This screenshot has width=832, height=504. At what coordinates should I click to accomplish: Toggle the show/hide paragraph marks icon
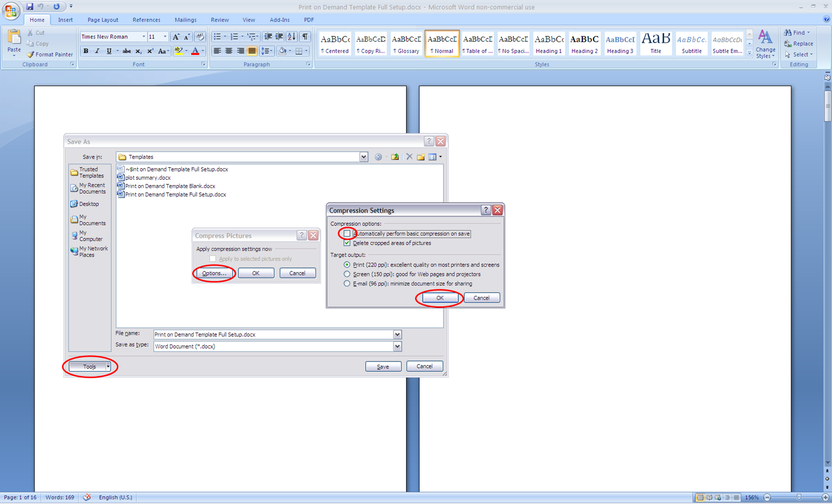point(305,36)
